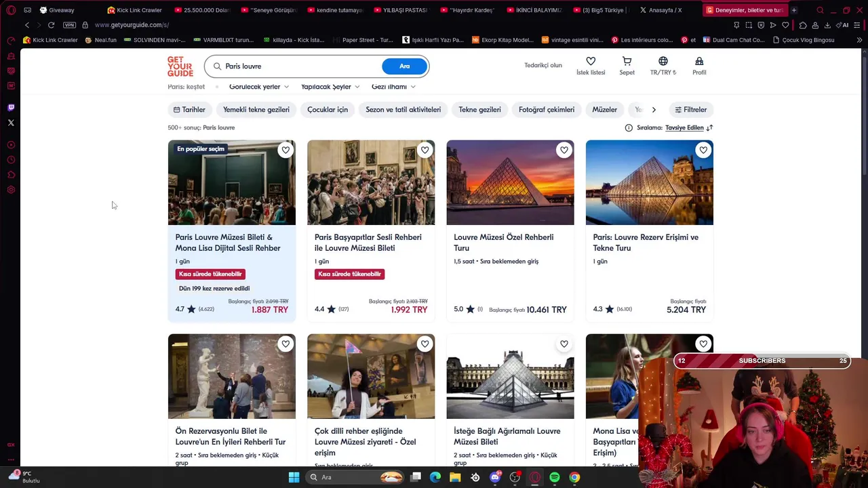This screenshot has width=868, height=488.
Task: Click Tedarikçi olun link
Action: pos(543,66)
